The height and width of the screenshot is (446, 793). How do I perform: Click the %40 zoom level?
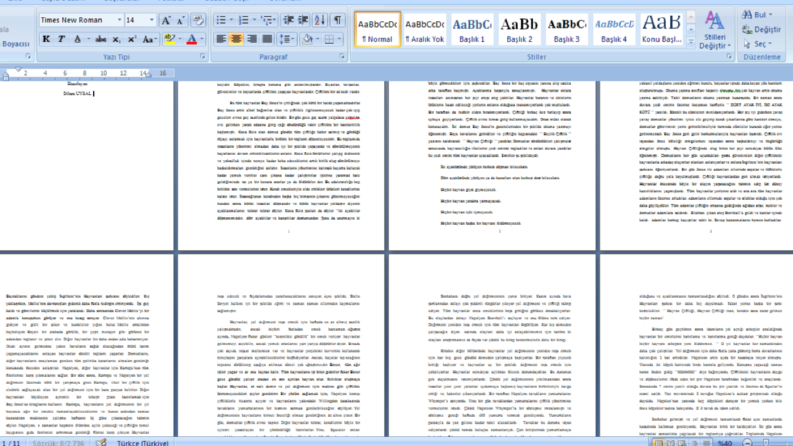click(x=724, y=443)
